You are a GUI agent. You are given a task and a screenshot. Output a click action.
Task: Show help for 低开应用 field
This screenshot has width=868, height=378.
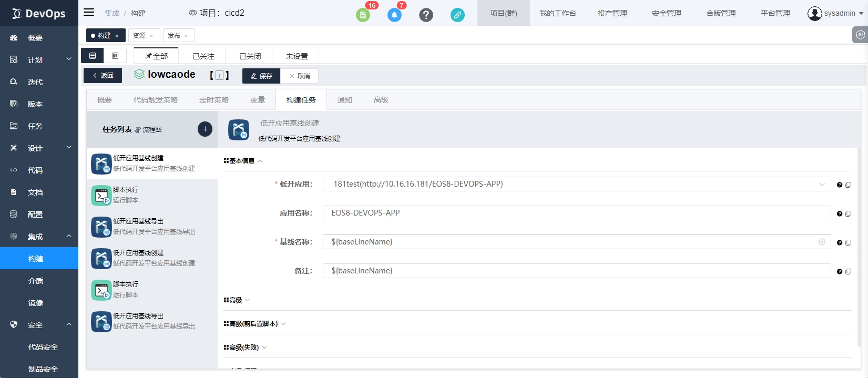point(840,185)
